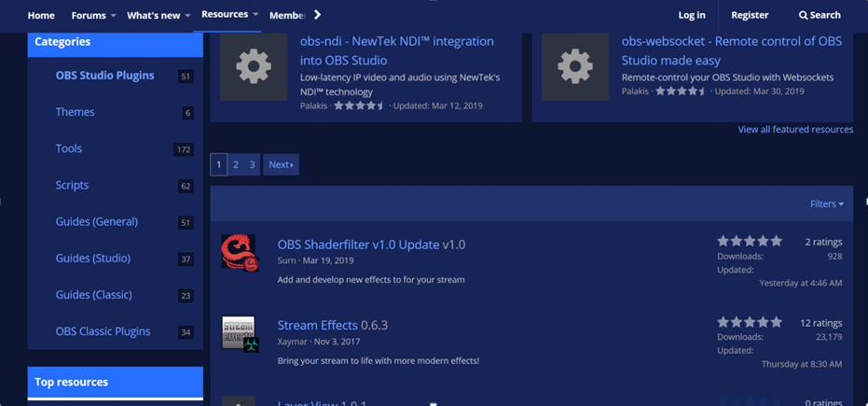
Task: Click the Next page button
Action: pyautogui.click(x=281, y=164)
